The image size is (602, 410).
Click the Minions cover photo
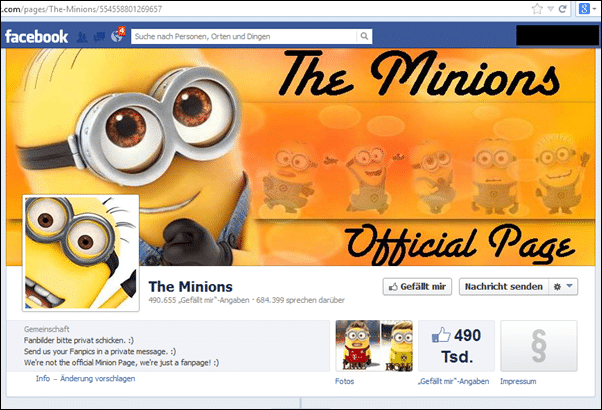[301, 157]
